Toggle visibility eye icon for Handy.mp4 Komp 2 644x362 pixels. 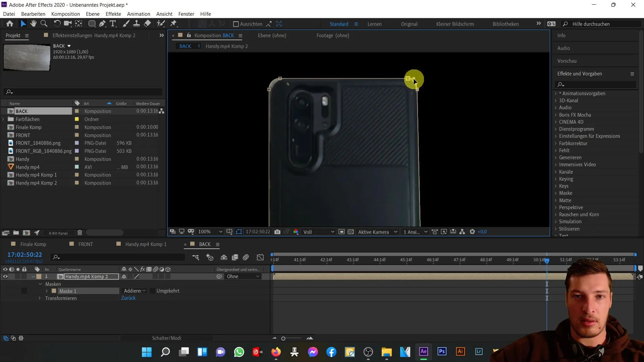click(x=5, y=276)
